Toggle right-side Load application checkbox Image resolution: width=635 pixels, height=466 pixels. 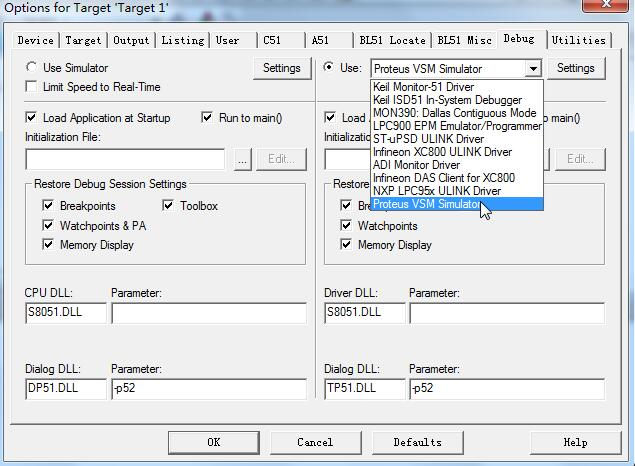(330, 118)
